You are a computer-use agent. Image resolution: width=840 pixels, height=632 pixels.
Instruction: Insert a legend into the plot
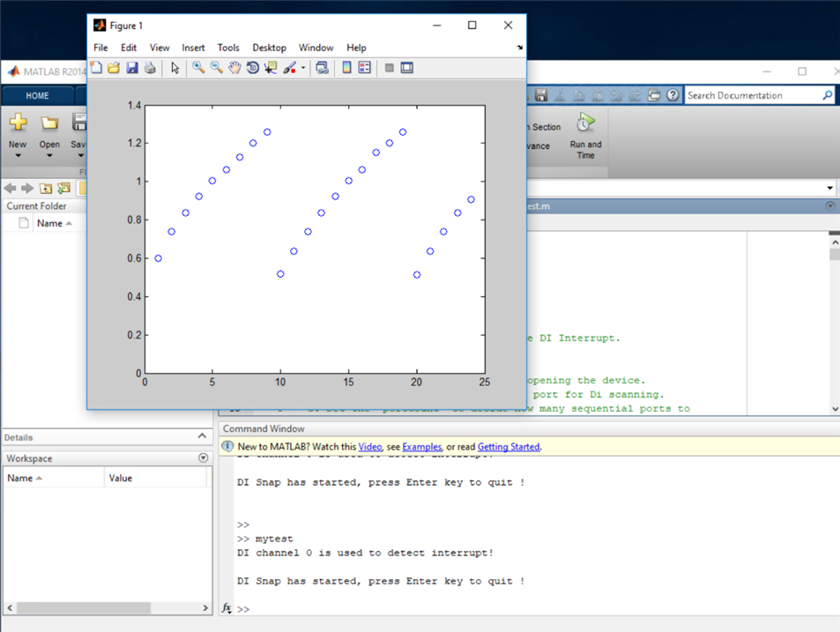[x=364, y=68]
